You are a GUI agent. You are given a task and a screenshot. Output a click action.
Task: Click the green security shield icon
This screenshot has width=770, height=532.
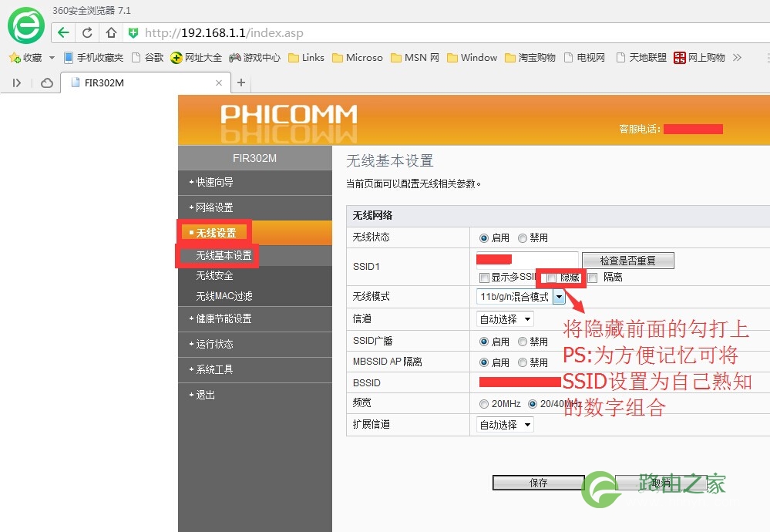133,33
